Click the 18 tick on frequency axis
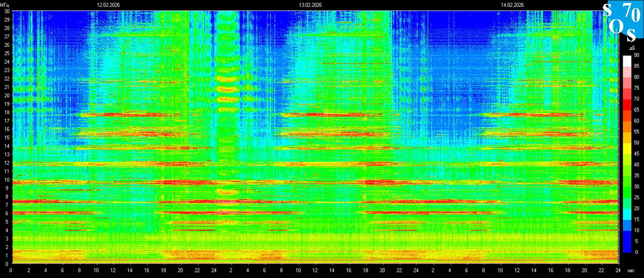 point(7,112)
